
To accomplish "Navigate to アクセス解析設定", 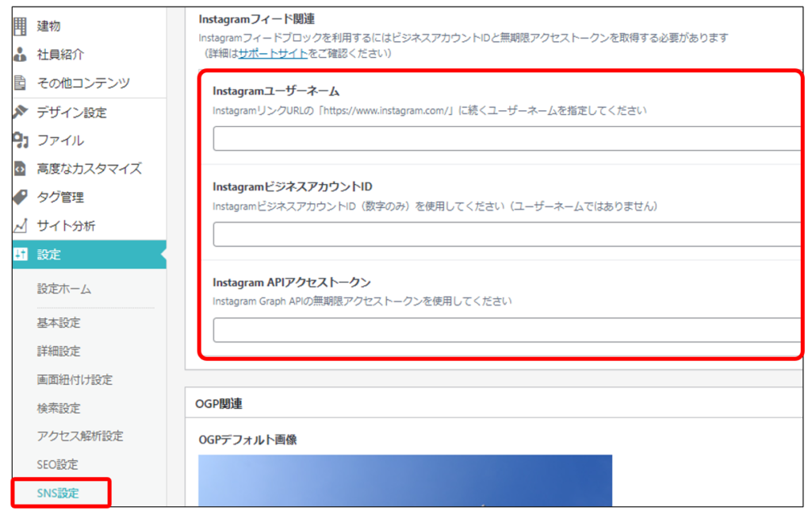I will 80,436.
